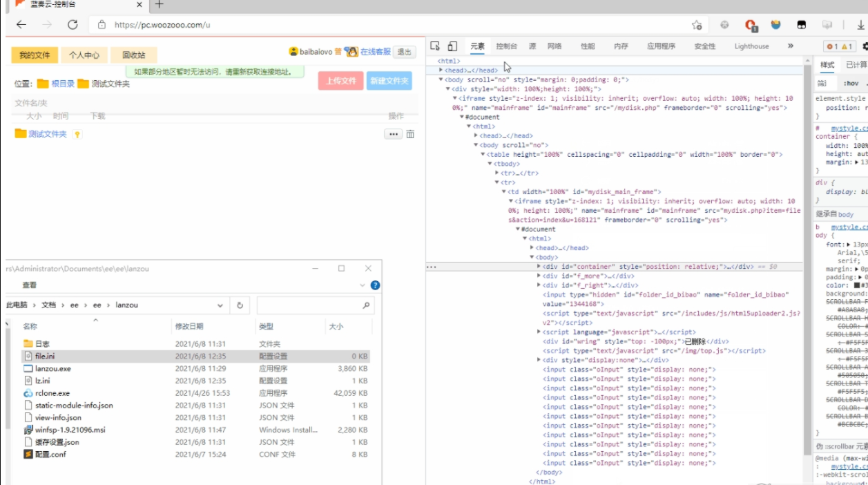Viewport: 868px width, 485px height.
Task: Open Explorer address path history dropdown
Action: pyautogui.click(x=220, y=305)
